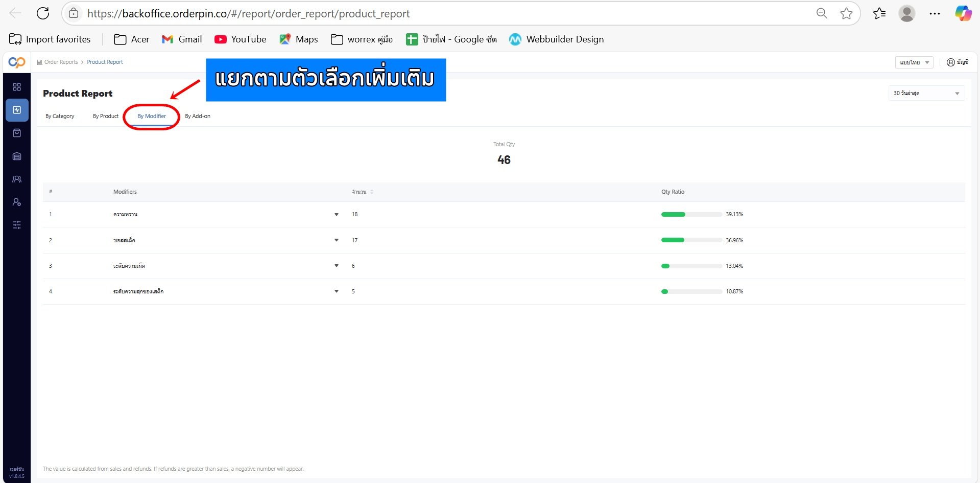This screenshot has height=483, width=980.
Task: Click the 36.96% ratio progress bar
Action: click(691, 240)
